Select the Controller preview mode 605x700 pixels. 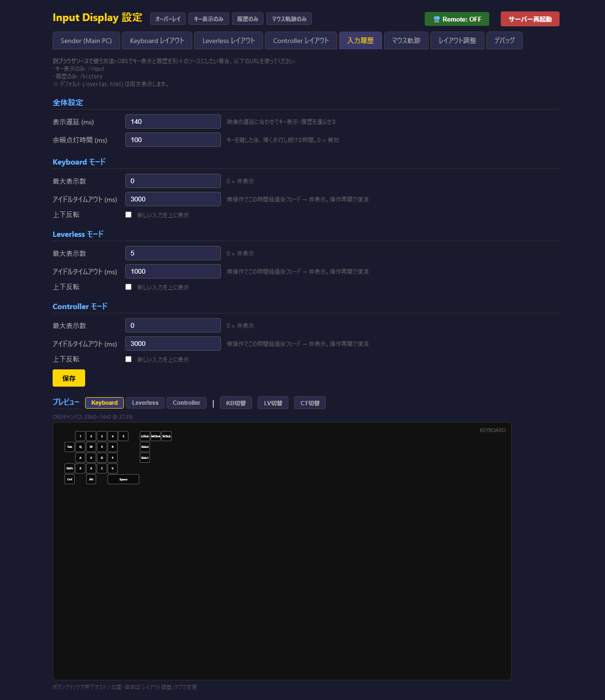(x=187, y=403)
